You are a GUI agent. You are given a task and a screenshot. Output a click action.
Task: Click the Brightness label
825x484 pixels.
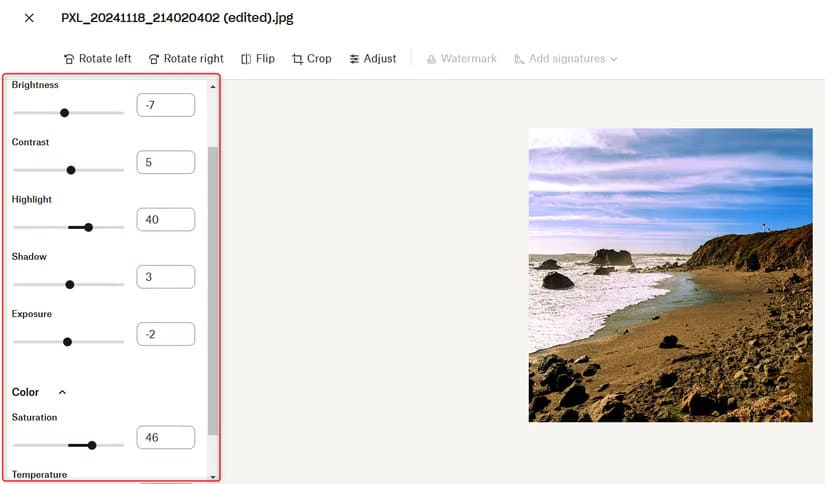click(35, 85)
